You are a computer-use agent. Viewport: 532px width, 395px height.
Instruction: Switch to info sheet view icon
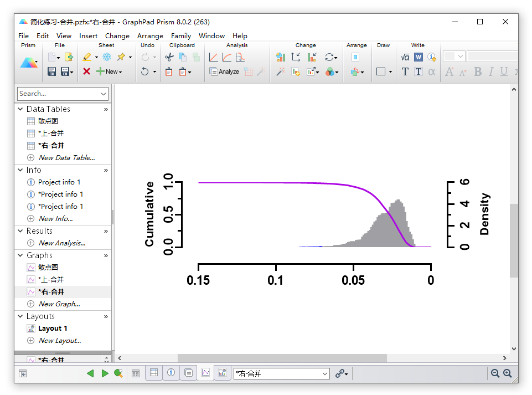coord(171,373)
